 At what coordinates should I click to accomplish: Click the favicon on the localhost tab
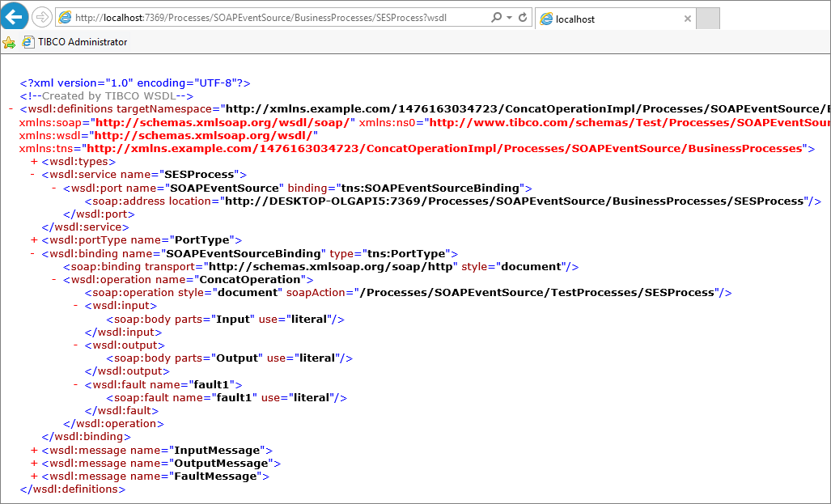548,17
